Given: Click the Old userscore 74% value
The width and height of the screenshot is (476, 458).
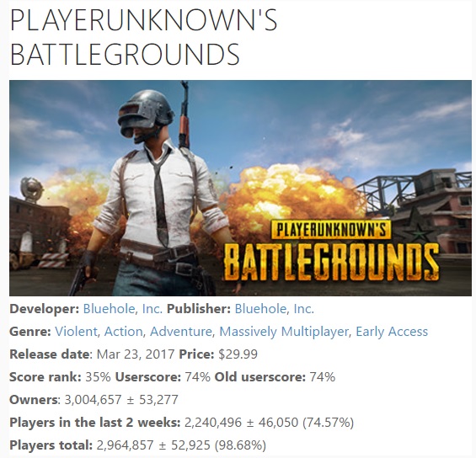Looking at the screenshot, I should click(323, 376).
